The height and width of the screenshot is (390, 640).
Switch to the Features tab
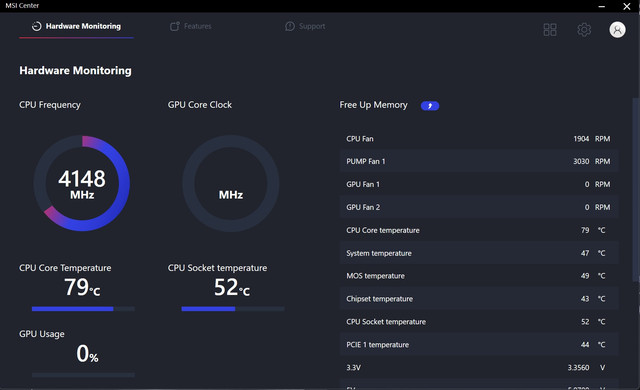(191, 26)
